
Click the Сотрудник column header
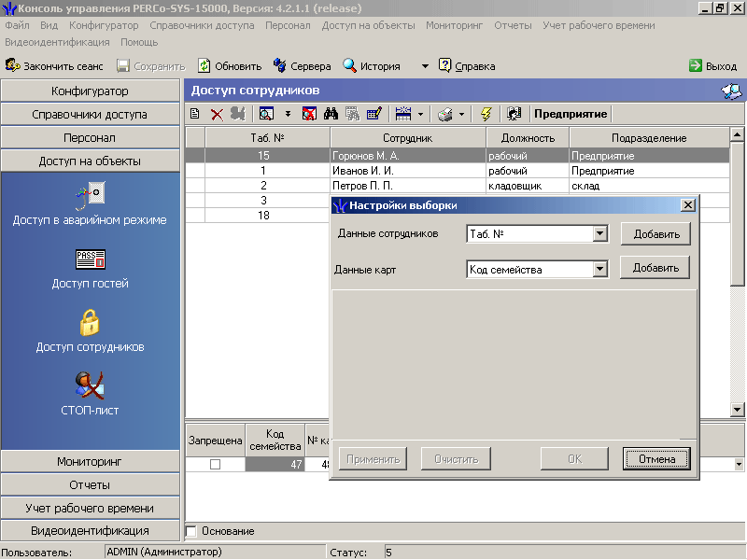pos(408,137)
